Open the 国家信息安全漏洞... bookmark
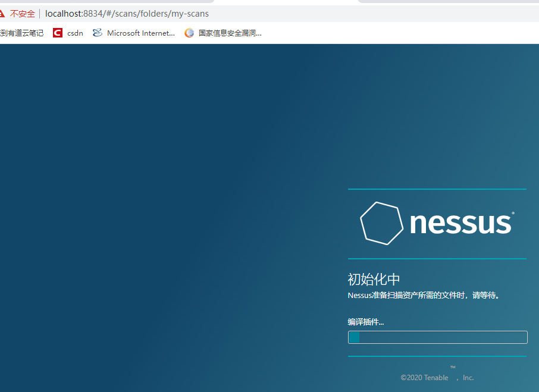The image size is (539, 392). coord(230,33)
